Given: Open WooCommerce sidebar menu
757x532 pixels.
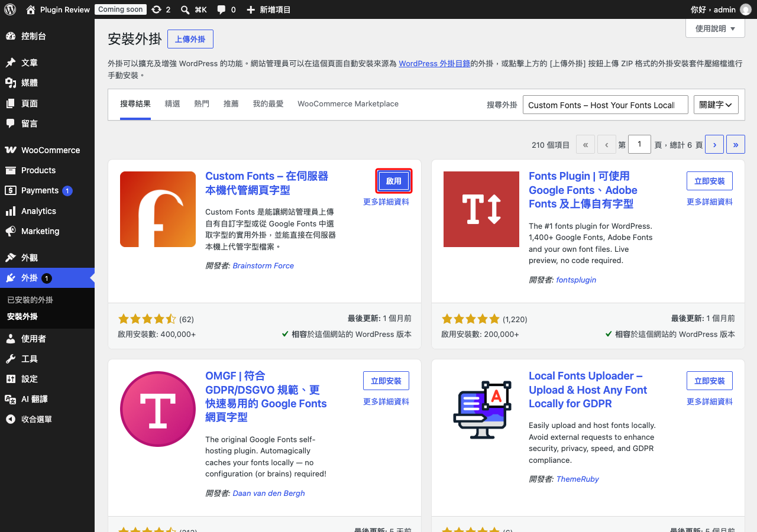Looking at the screenshot, I should (x=47, y=150).
